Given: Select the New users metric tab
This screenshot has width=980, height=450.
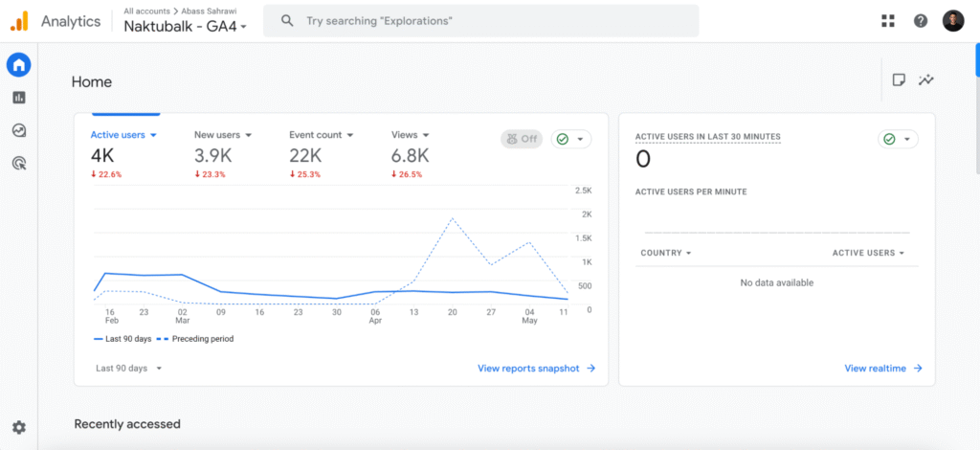Looking at the screenshot, I should (223, 135).
